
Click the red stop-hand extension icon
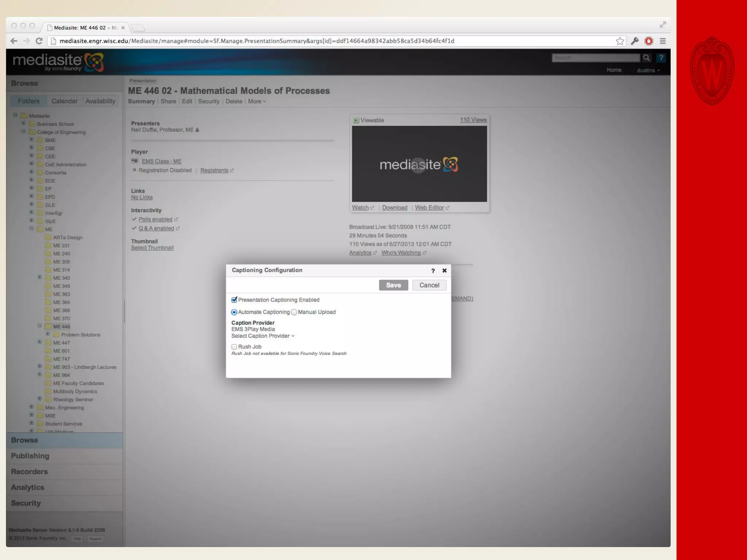[649, 41]
